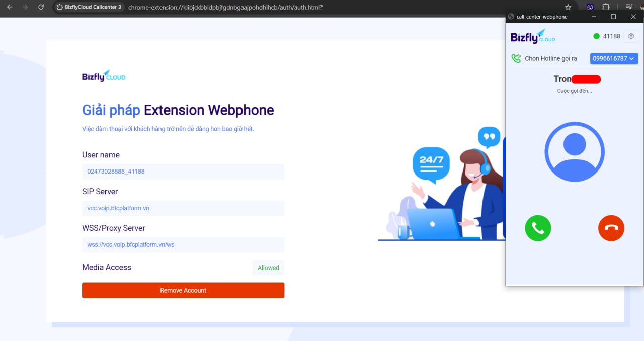Click the 'Chọn Hotline gọi ra' label
The height and width of the screenshot is (341, 644).
[551, 59]
